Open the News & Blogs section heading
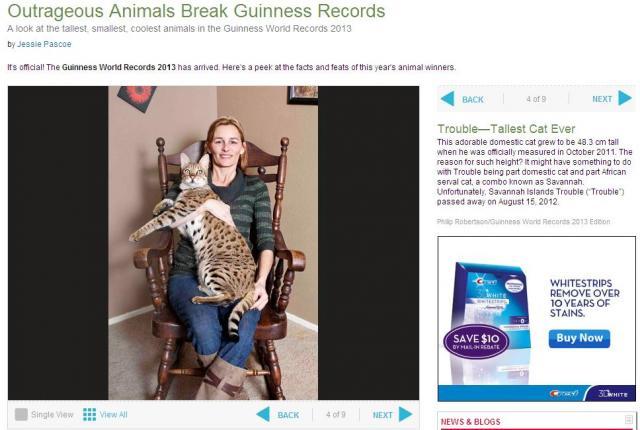This screenshot has width=640, height=430. click(471, 422)
